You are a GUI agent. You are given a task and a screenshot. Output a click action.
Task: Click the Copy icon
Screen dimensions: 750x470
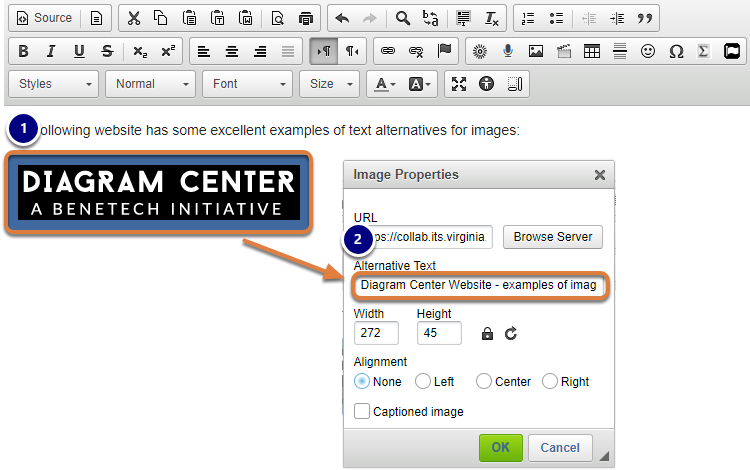pyautogui.click(x=161, y=18)
